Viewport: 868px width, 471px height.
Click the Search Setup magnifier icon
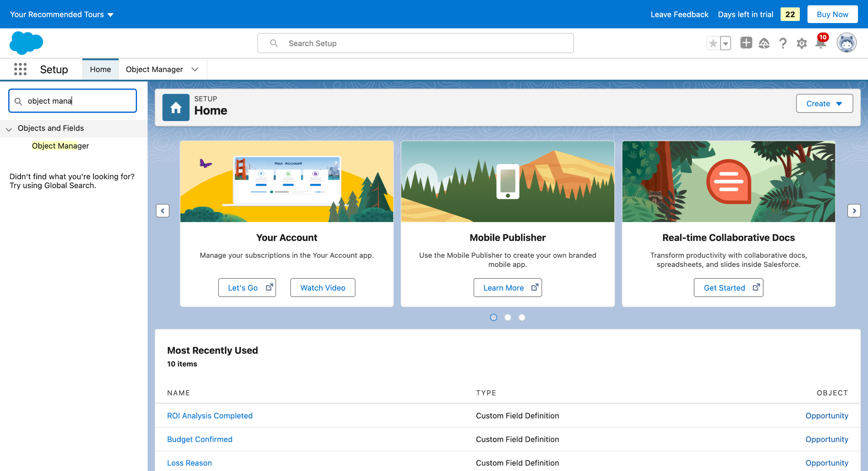click(x=274, y=43)
